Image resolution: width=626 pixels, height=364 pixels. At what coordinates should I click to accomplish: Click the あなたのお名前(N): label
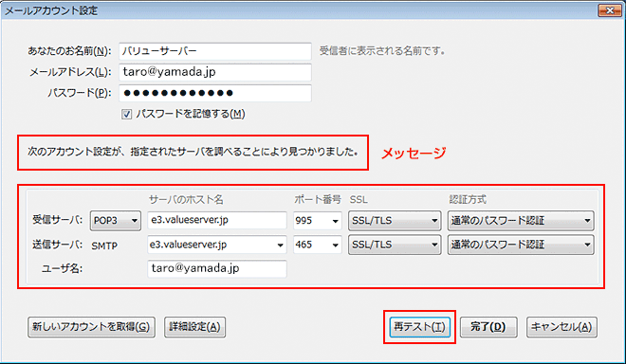69,51
